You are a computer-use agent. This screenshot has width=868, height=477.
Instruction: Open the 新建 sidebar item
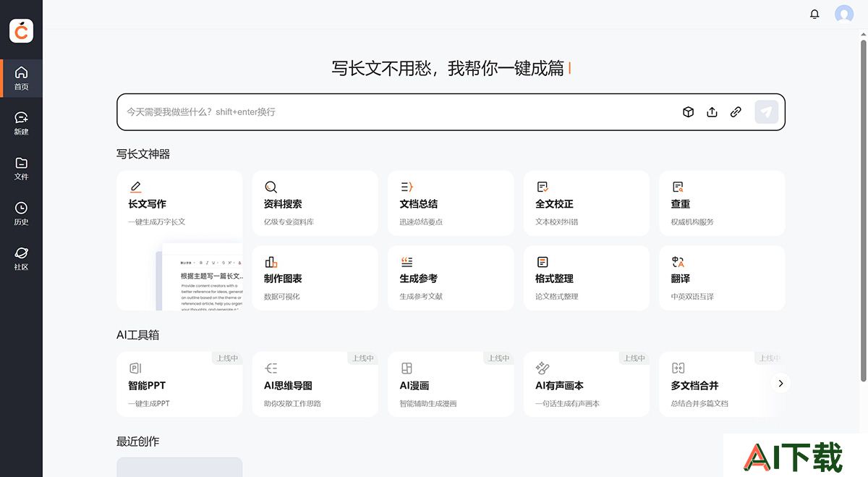21,123
